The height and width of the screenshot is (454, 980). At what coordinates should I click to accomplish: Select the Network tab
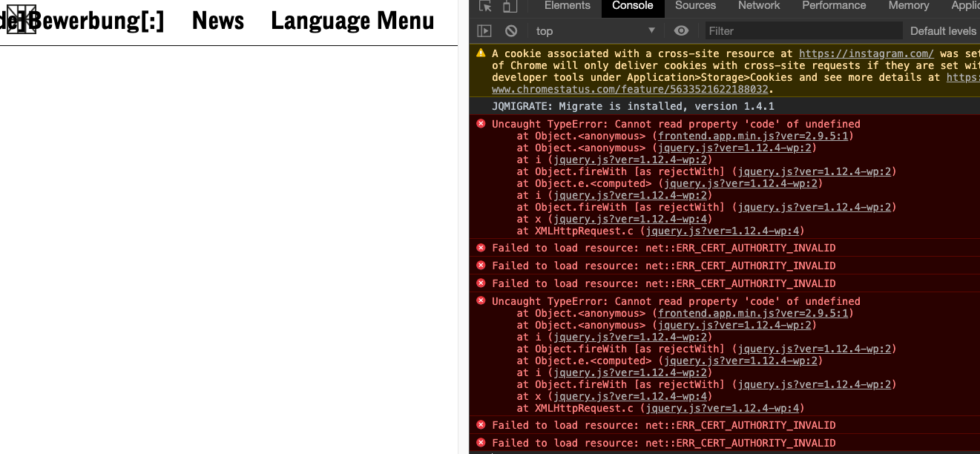point(759,6)
